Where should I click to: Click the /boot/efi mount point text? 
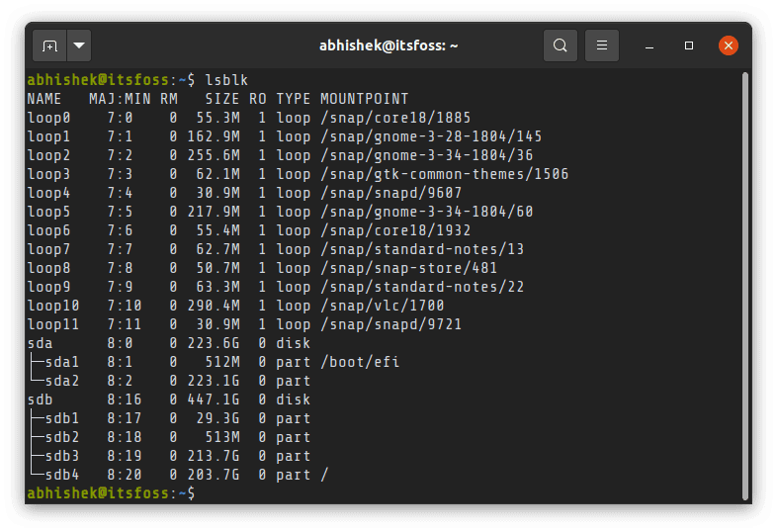tap(359, 362)
